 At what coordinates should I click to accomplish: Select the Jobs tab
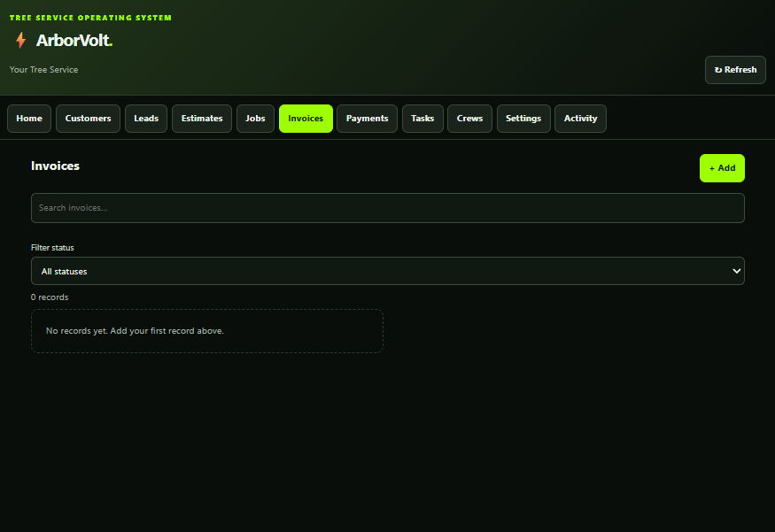click(x=256, y=119)
